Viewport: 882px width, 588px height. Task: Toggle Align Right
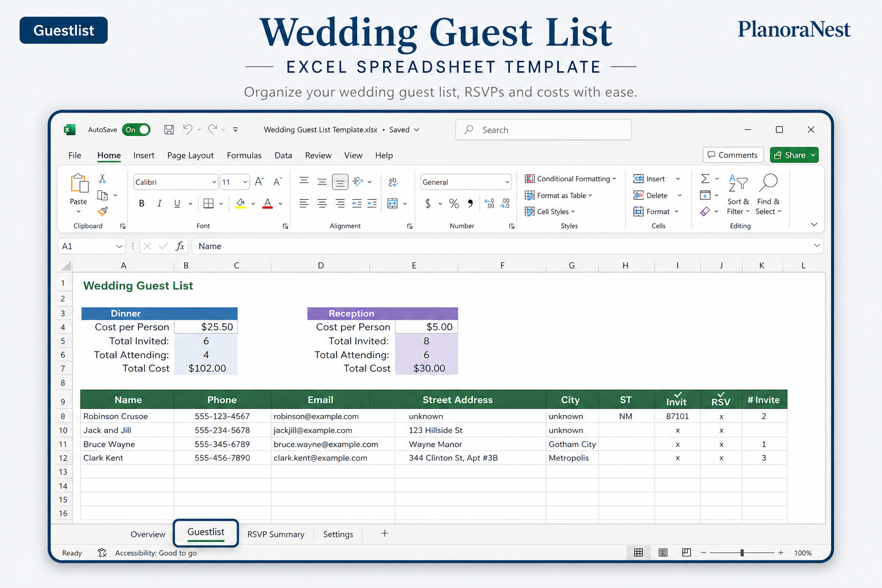tap(340, 203)
